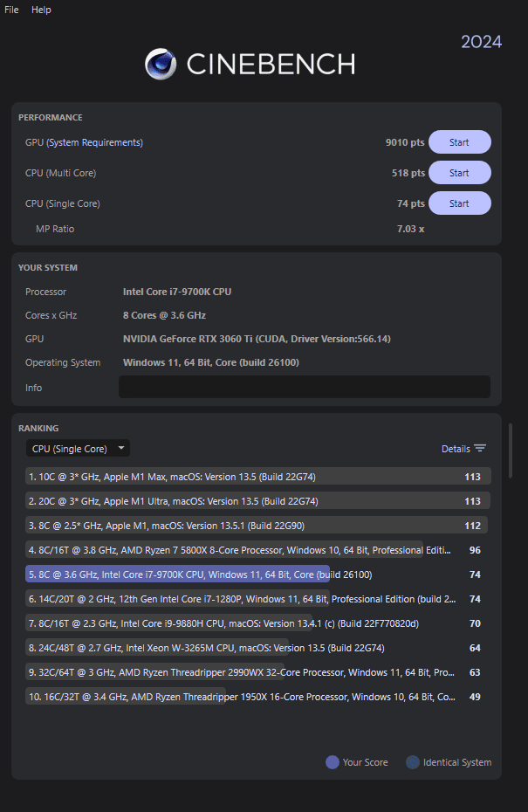Screen dimensions: 528x812
Task: Select ranking row 6 Intel Core i7-1280P
Action: pos(257,599)
